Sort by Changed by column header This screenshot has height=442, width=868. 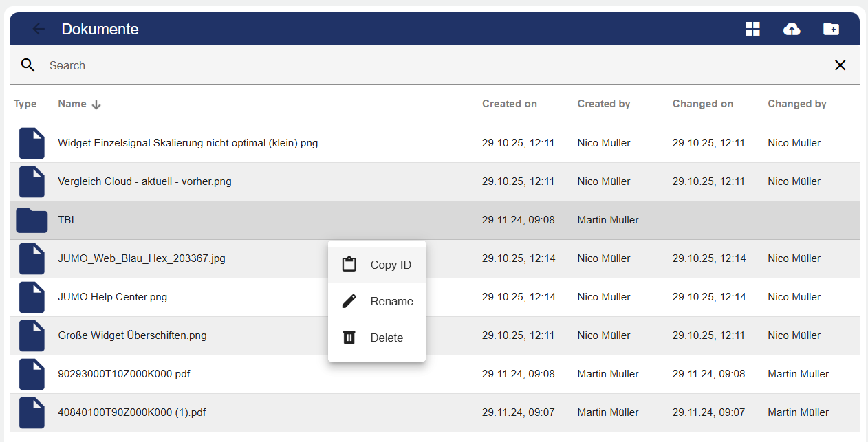(x=796, y=104)
